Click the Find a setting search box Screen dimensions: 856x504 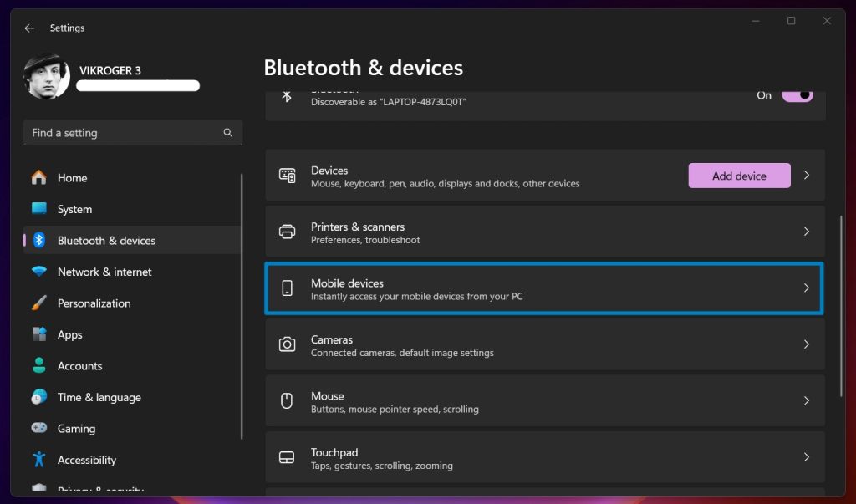click(x=132, y=132)
